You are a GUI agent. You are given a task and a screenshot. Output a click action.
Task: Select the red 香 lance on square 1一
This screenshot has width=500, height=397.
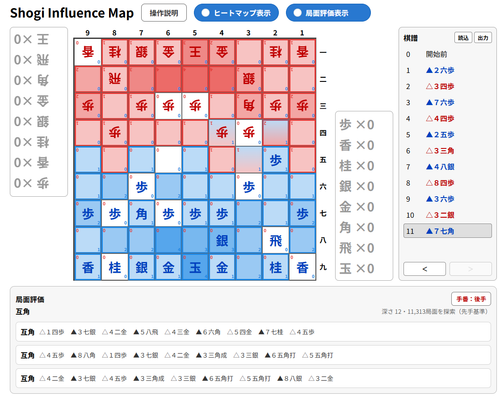(302, 52)
